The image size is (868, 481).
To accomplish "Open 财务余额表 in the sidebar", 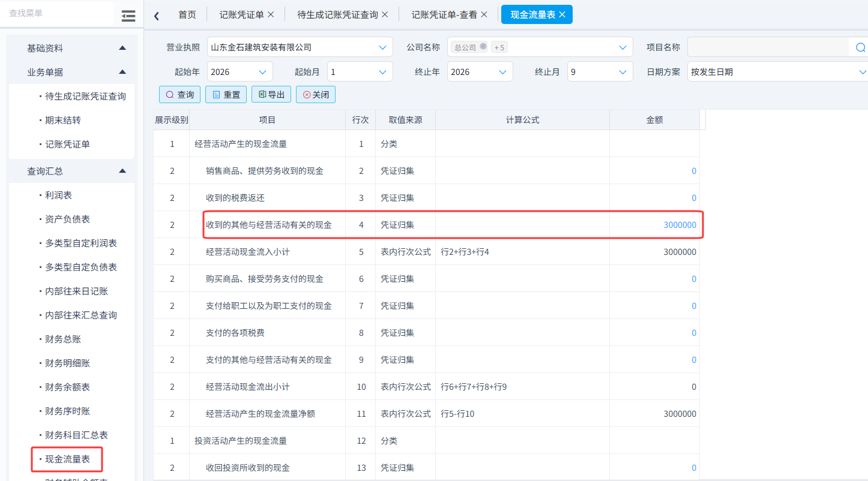I will 68,387.
